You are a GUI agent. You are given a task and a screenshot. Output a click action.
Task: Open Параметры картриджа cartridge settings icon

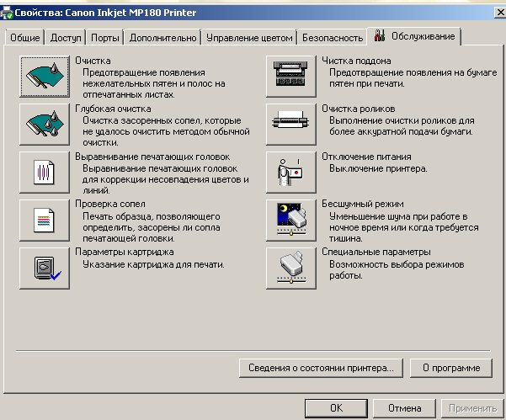(x=41, y=268)
